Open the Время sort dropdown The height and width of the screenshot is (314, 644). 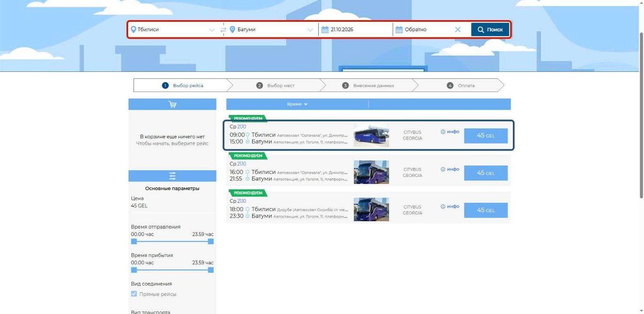[x=297, y=104]
